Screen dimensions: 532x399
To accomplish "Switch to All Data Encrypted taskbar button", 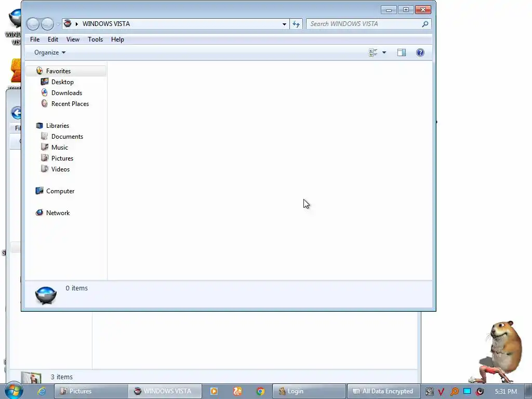I will coord(384,391).
